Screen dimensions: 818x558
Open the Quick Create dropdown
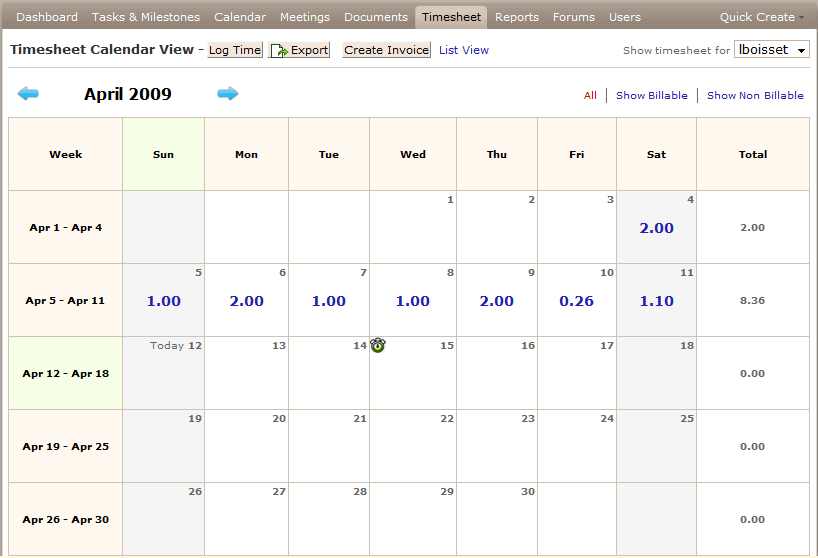point(761,17)
